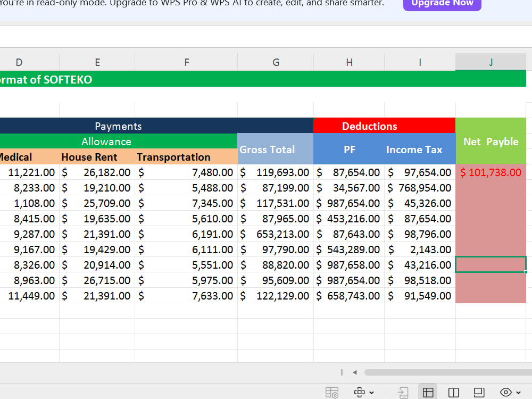Activate the reading layout crosshair icon
This screenshot has height=399, width=532.
tap(359, 392)
